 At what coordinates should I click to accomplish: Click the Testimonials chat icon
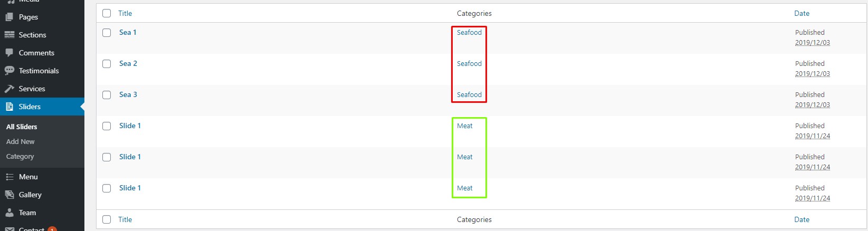coord(9,71)
